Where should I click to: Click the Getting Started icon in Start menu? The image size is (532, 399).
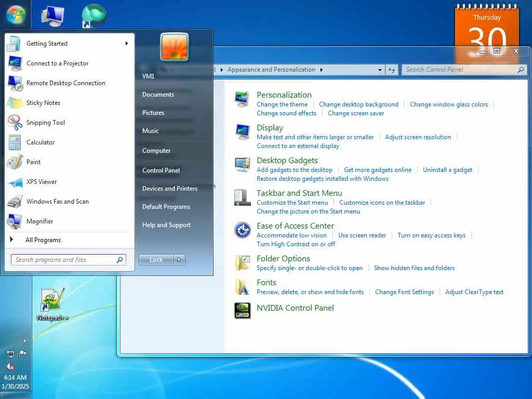point(15,44)
